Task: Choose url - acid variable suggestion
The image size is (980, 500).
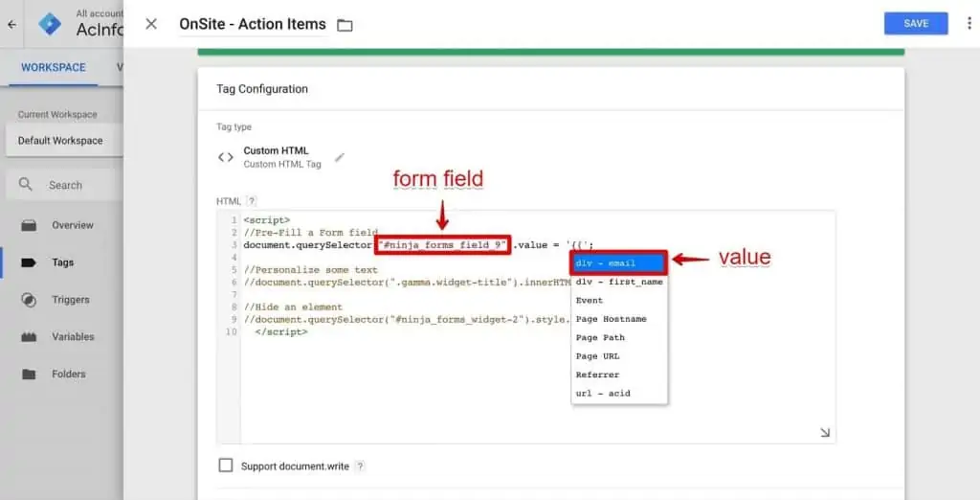Action: (x=619, y=394)
